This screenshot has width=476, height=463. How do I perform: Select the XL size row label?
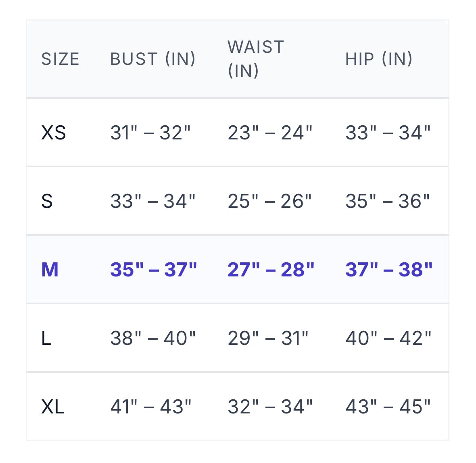pos(53,407)
